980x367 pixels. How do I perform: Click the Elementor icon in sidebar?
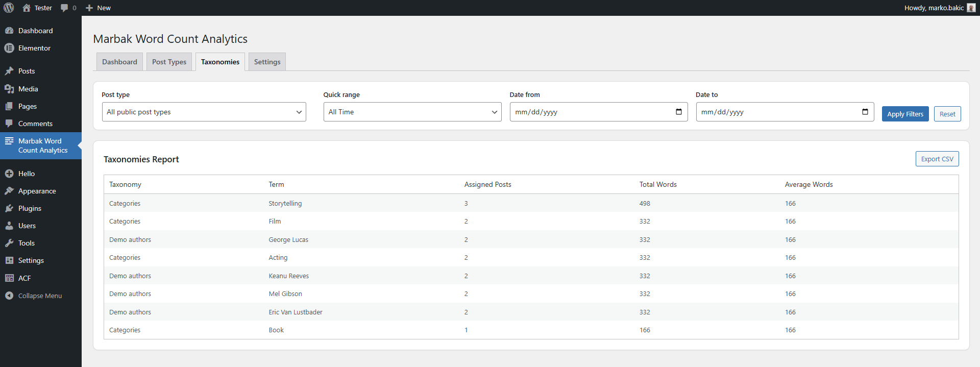click(x=9, y=48)
